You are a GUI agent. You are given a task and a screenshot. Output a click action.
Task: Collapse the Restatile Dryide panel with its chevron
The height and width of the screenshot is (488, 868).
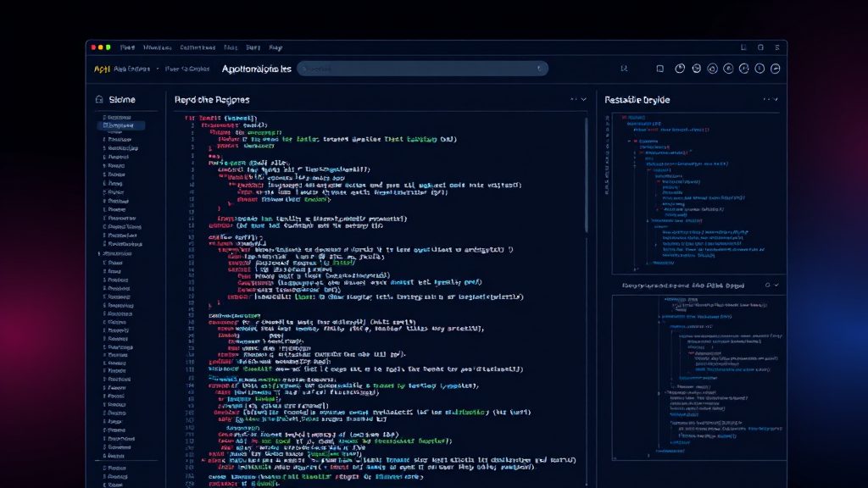776,100
